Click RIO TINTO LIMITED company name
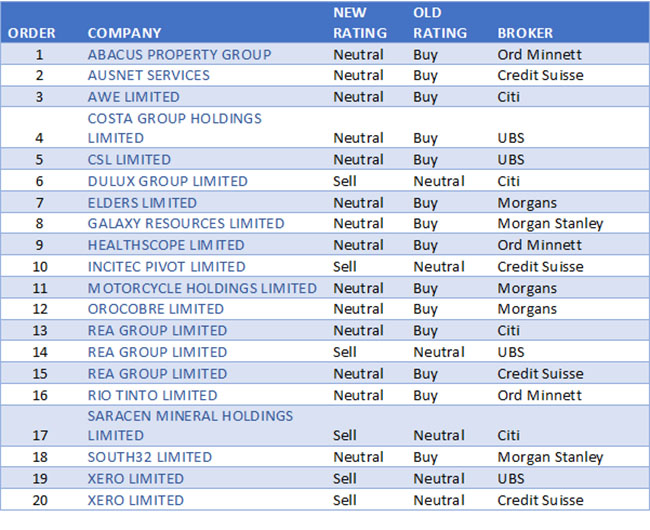Viewport: 650px width, 530px height. 152,395
